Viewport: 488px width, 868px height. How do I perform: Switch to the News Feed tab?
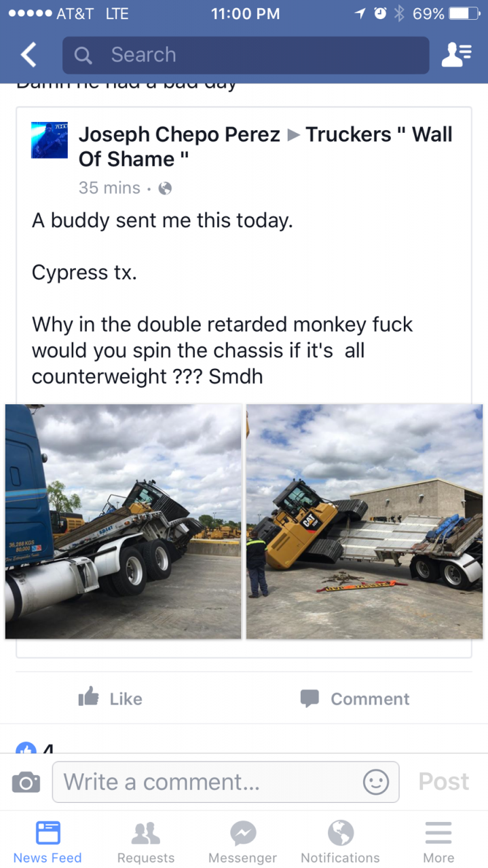[x=48, y=842]
